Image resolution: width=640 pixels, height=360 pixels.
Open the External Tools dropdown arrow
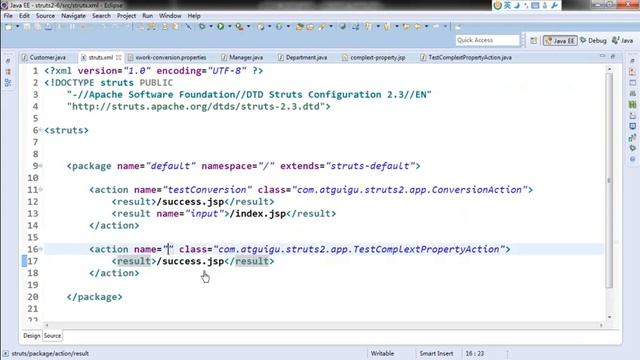(249, 27)
